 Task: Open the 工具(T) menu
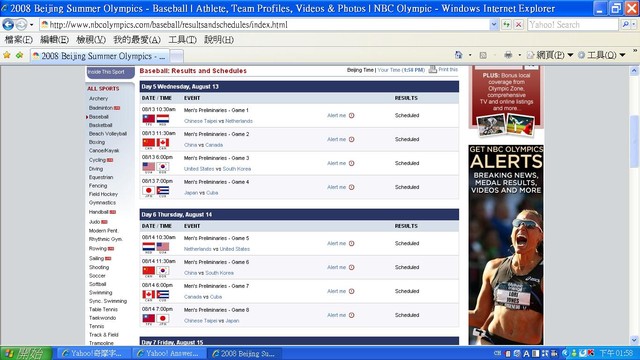(x=182, y=40)
